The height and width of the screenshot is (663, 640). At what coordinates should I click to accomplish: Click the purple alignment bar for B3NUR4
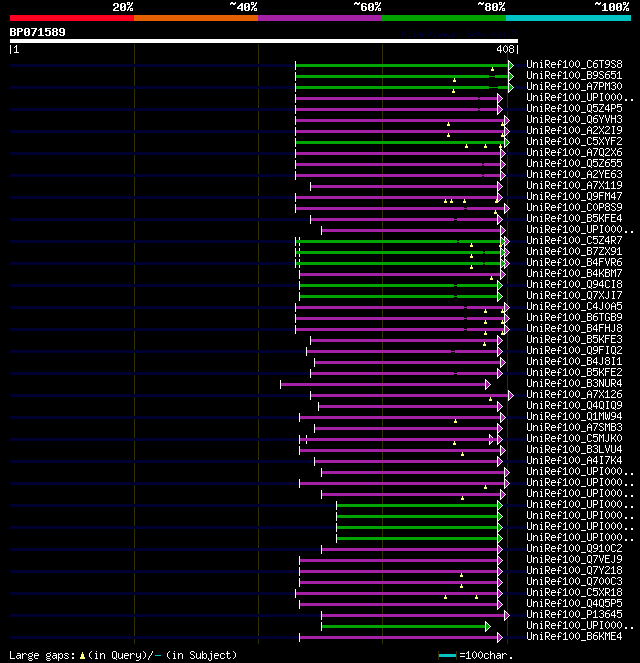[383, 384]
